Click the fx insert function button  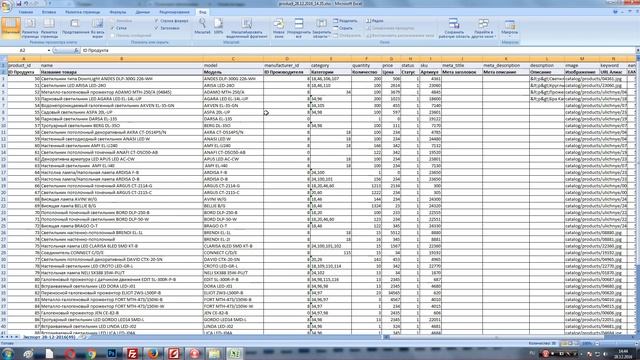(76, 50)
